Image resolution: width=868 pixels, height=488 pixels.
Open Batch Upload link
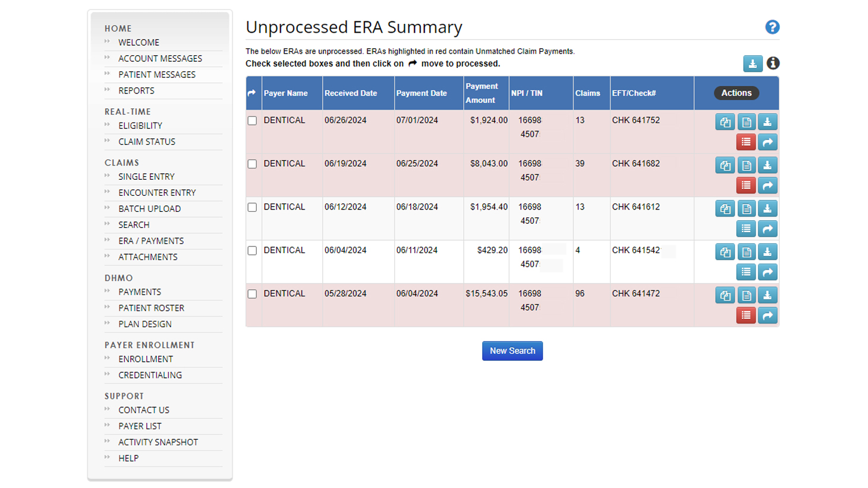tap(149, 209)
